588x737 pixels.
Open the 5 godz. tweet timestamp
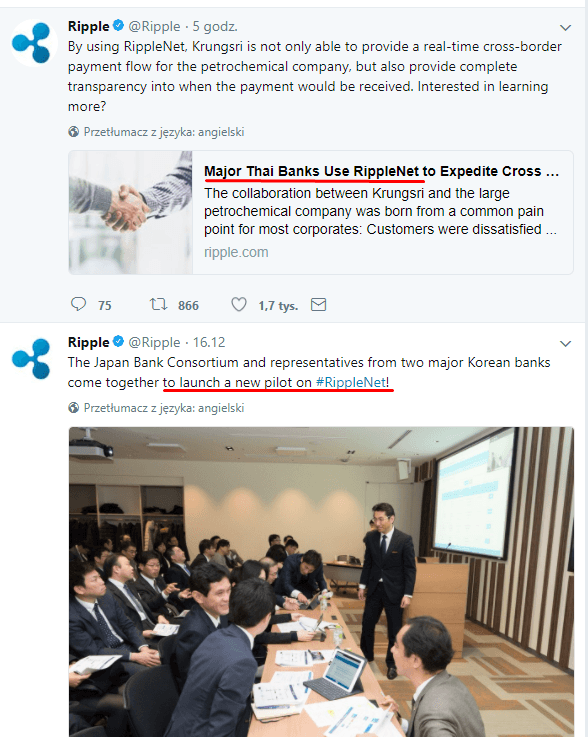click(215, 26)
